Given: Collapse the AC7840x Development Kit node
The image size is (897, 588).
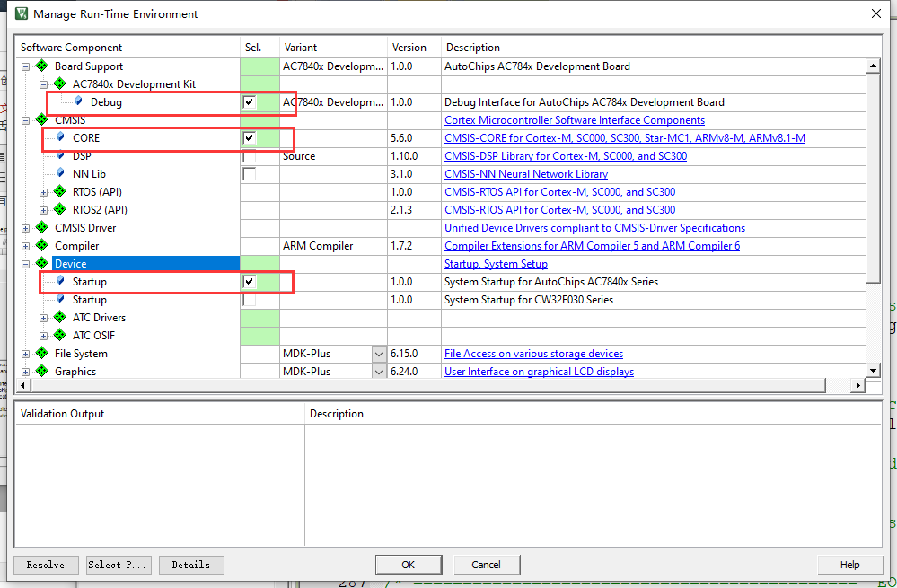Looking at the screenshot, I should tap(43, 84).
